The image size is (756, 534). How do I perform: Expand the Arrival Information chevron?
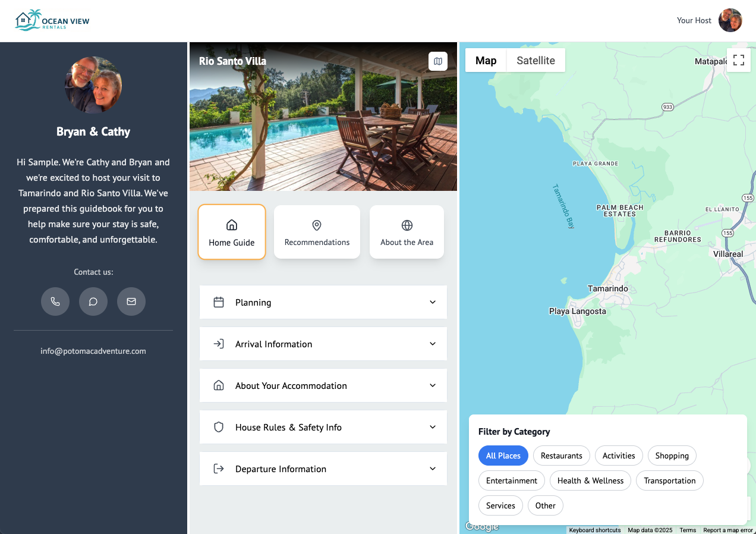pos(433,344)
